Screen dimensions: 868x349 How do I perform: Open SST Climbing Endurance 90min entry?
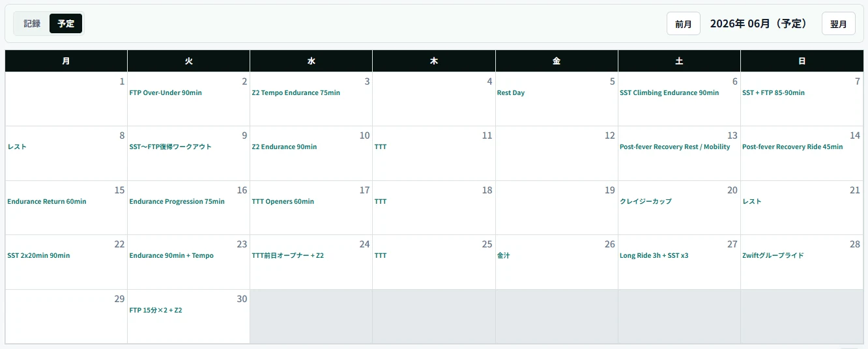pyautogui.click(x=669, y=92)
